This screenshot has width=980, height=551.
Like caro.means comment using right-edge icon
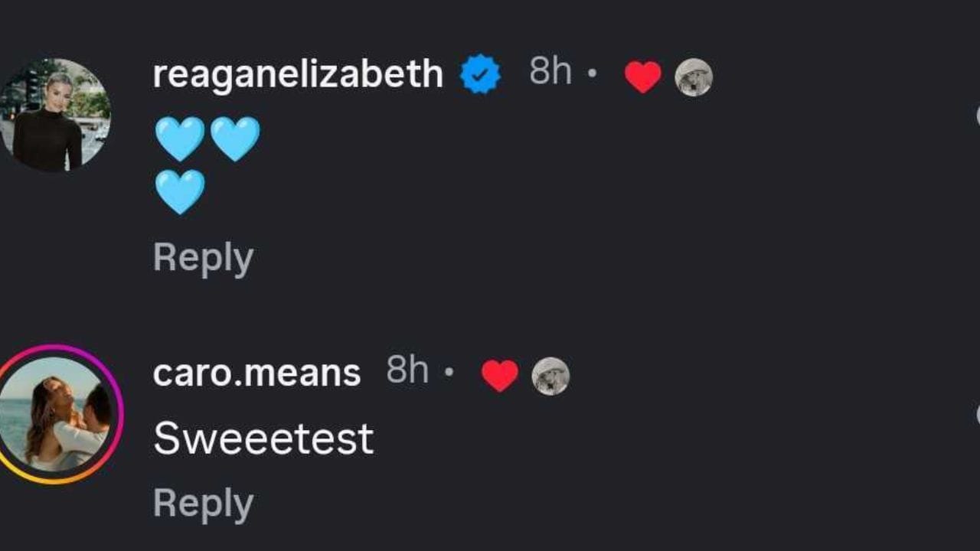point(978,415)
